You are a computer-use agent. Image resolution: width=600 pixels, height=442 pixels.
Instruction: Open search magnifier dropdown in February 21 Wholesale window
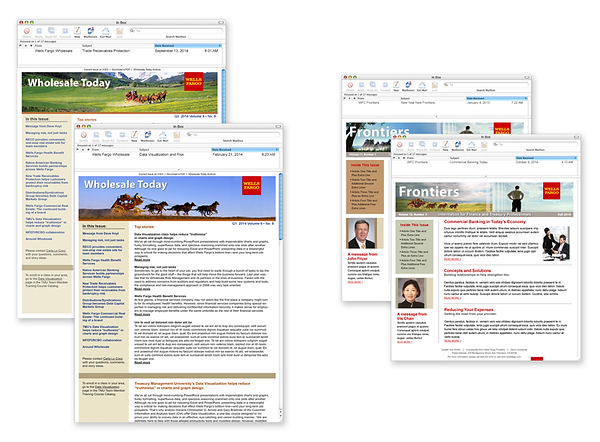tap(189, 135)
